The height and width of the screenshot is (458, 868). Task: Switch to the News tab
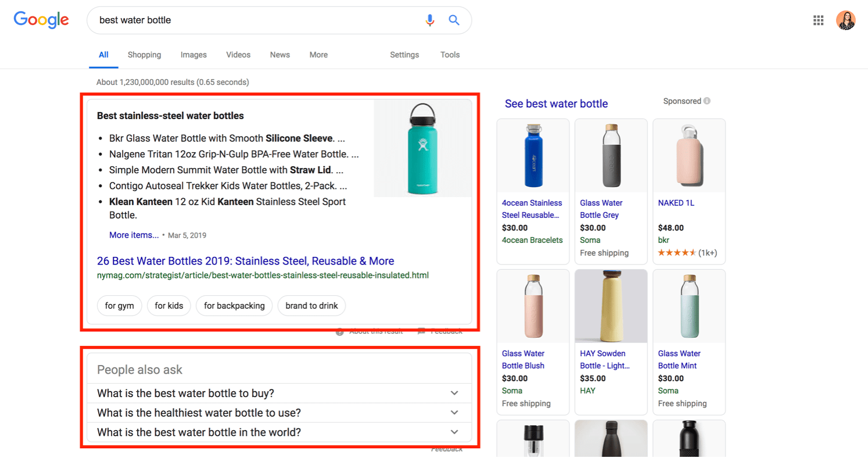279,55
